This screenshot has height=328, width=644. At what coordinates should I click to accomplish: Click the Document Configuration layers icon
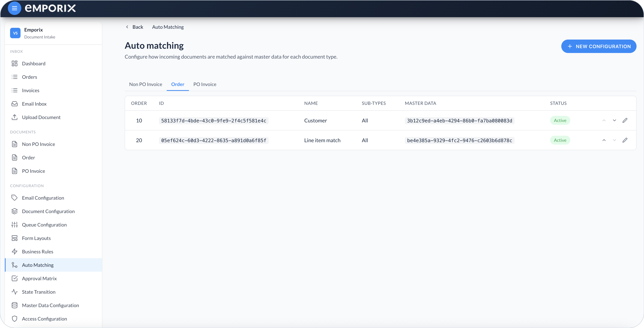15,211
